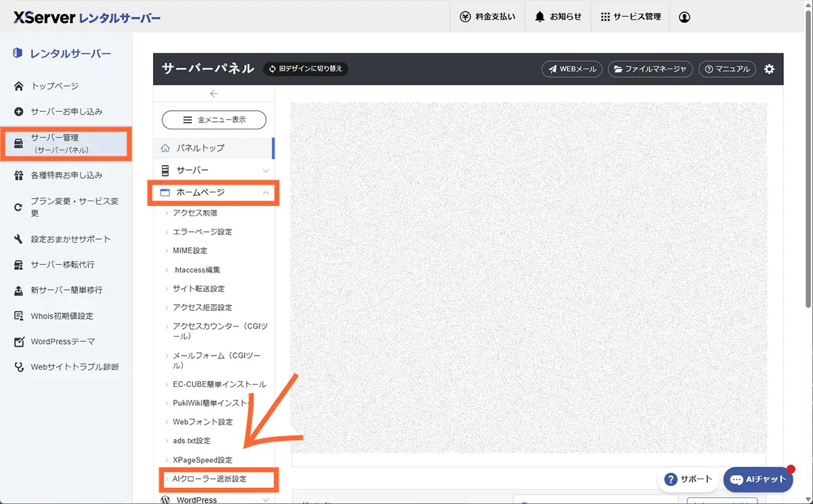Open the AIチャット assistant

click(x=757, y=479)
